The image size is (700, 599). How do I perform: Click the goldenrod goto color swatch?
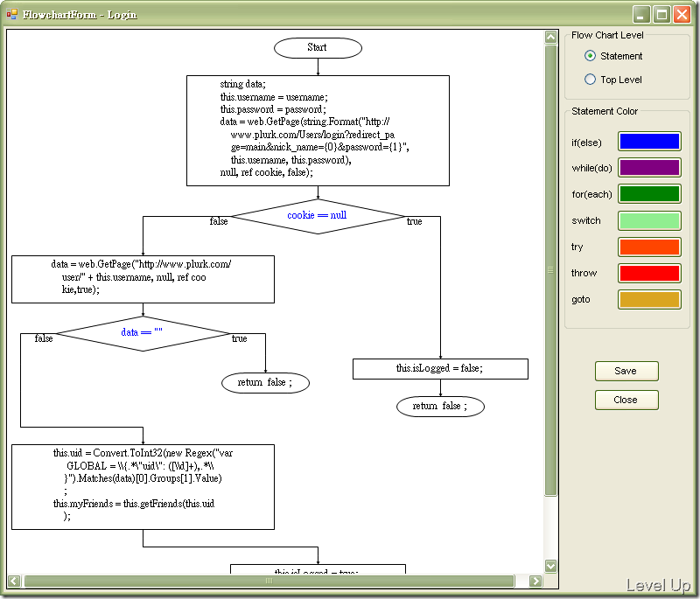(x=649, y=299)
